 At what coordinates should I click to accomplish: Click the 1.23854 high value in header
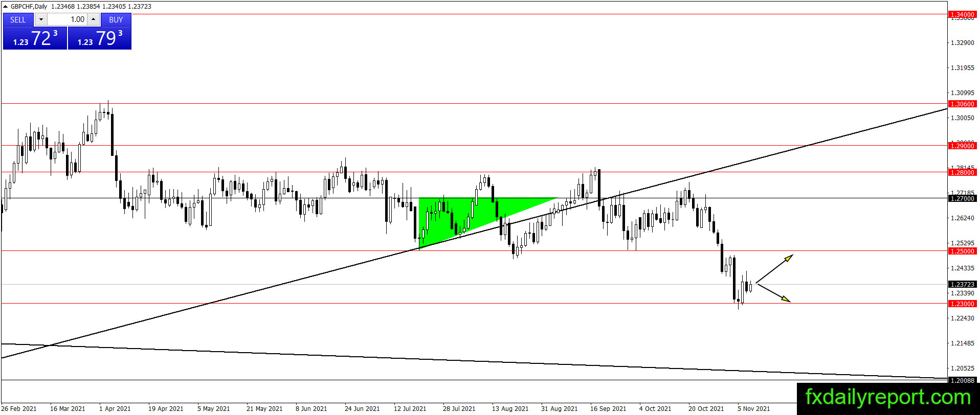click(88, 7)
